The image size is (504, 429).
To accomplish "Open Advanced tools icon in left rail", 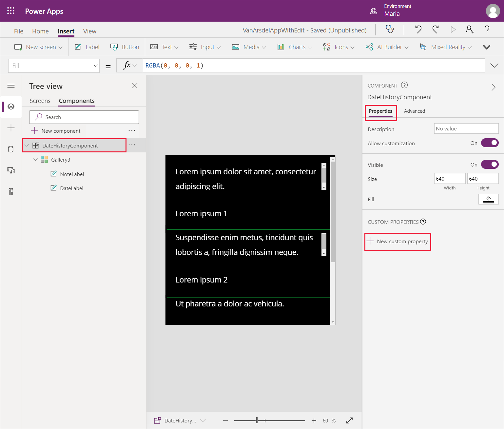I will (x=11, y=192).
